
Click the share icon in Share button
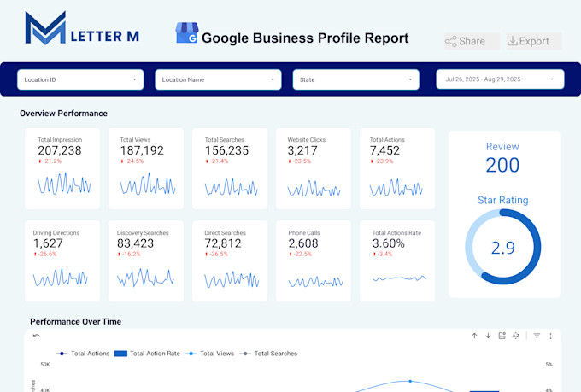pos(451,41)
